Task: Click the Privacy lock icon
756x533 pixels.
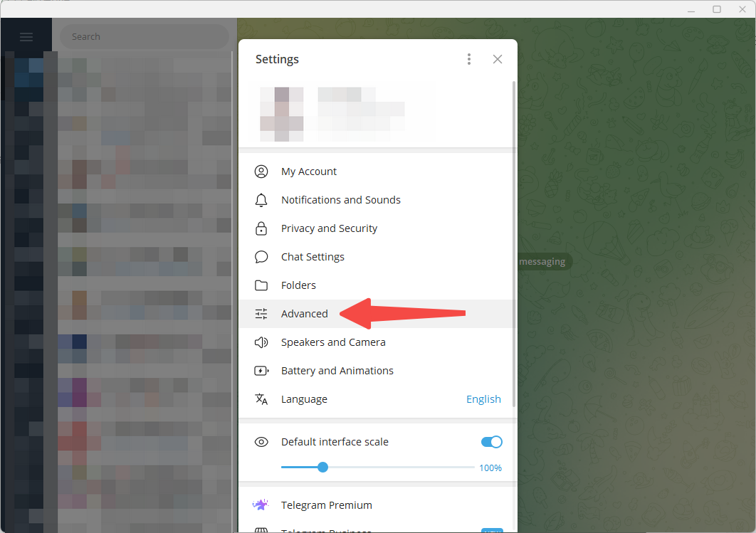Action: click(x=261, y=228)
